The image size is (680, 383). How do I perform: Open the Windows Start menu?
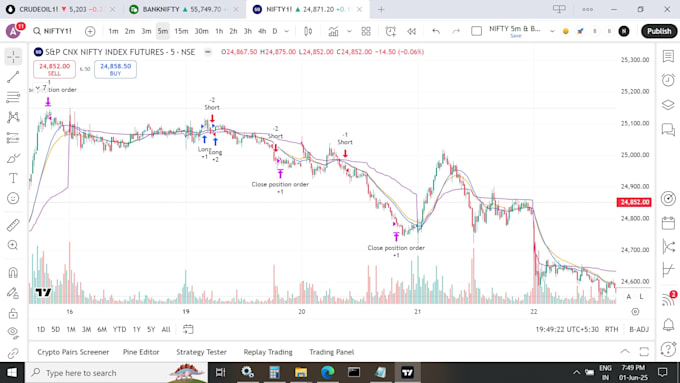coord(12,373)
